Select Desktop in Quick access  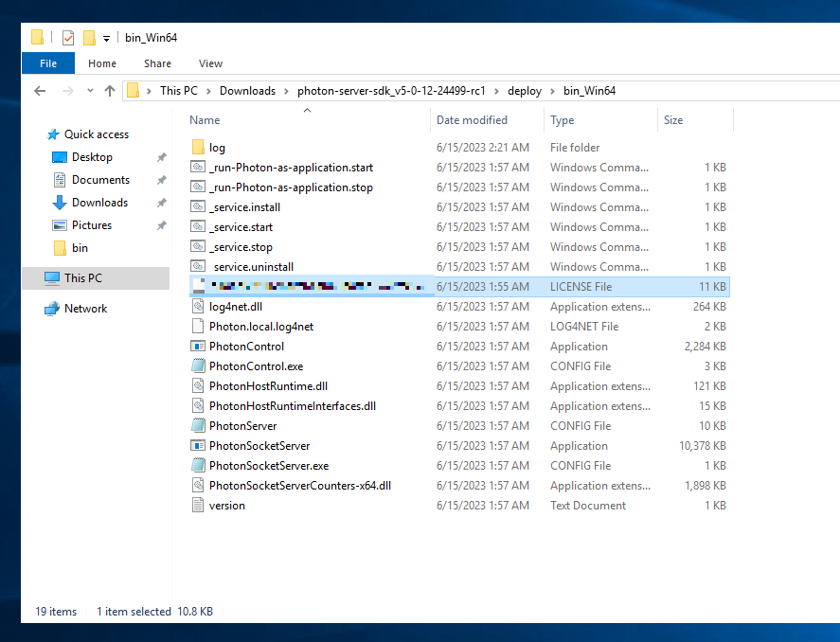[x=92, y=157]
